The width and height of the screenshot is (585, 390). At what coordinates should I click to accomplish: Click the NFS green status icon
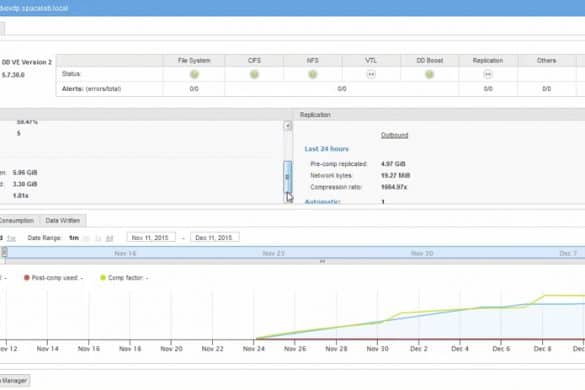click(313, 74)
